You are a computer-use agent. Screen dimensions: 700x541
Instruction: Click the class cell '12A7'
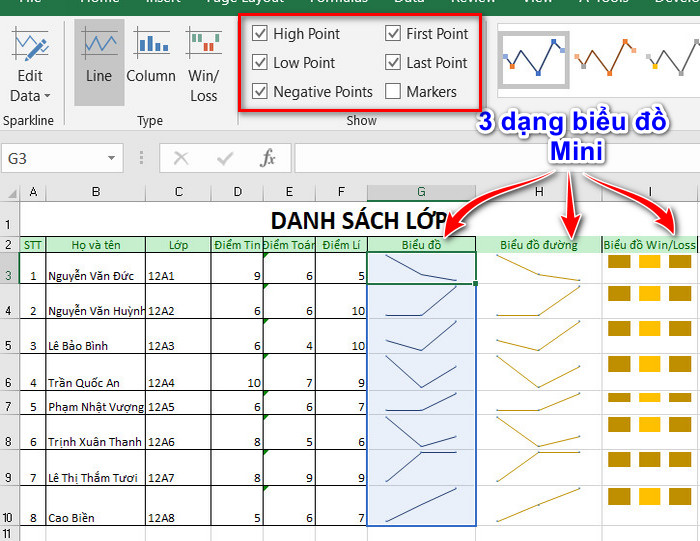coord(178,468)
